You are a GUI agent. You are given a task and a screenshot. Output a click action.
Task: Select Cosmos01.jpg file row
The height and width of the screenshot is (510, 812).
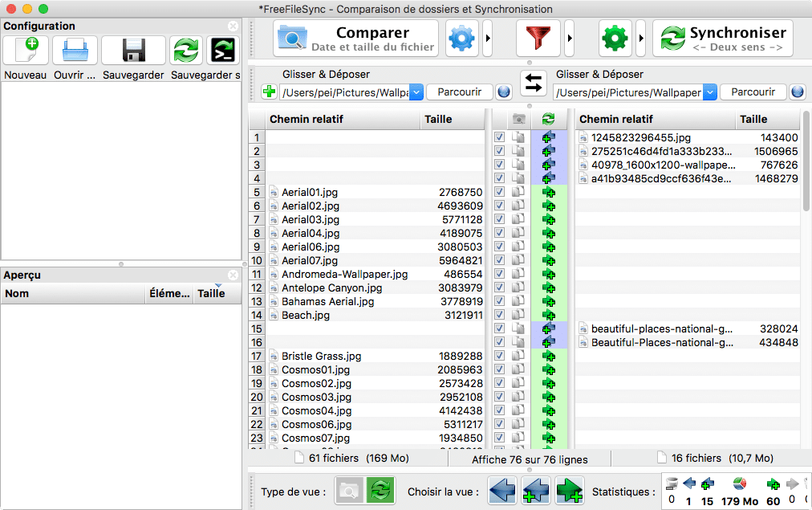(x=376, y=369)
